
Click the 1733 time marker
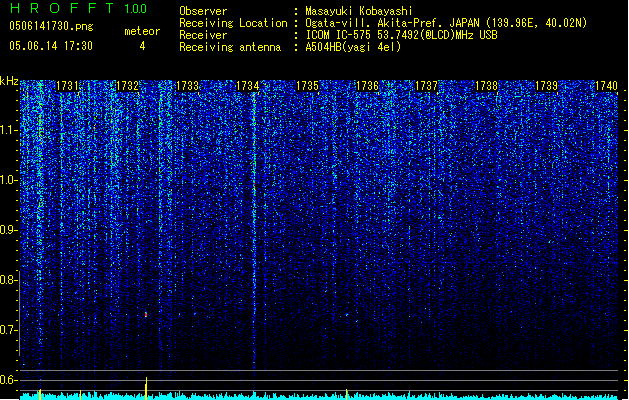pos(187,86)
